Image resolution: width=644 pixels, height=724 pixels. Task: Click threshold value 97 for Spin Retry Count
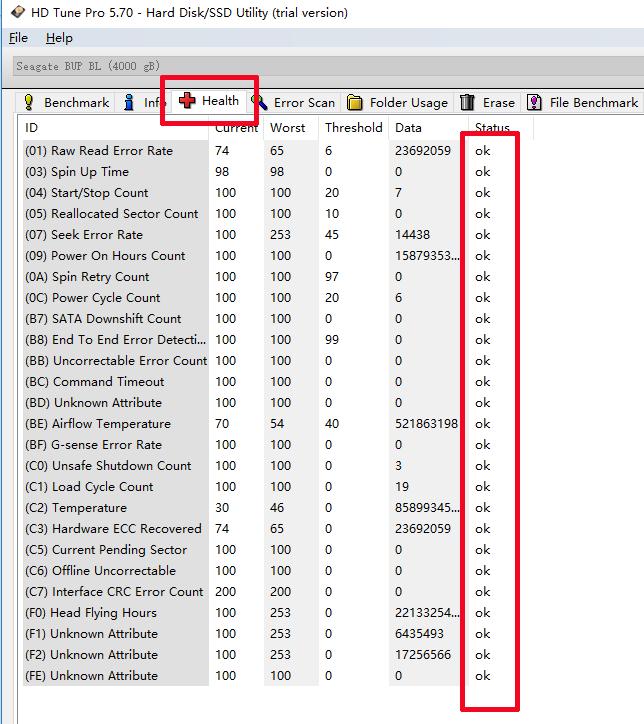332,277
